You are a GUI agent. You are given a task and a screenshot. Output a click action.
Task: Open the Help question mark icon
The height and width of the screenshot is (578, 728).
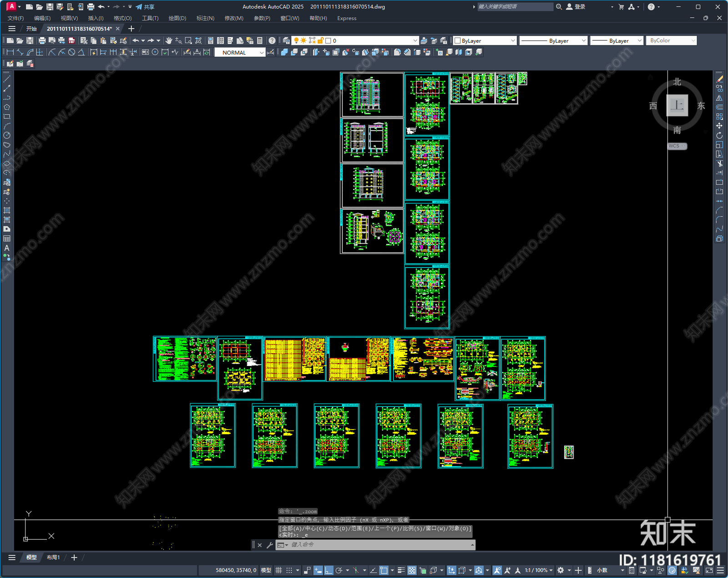click(272, 41)
